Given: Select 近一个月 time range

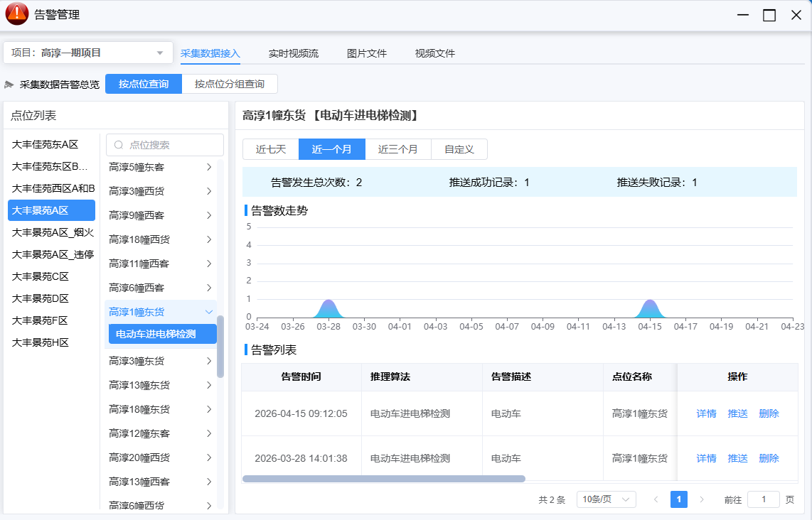Looking at the screenshot, I should click(332, 149).
